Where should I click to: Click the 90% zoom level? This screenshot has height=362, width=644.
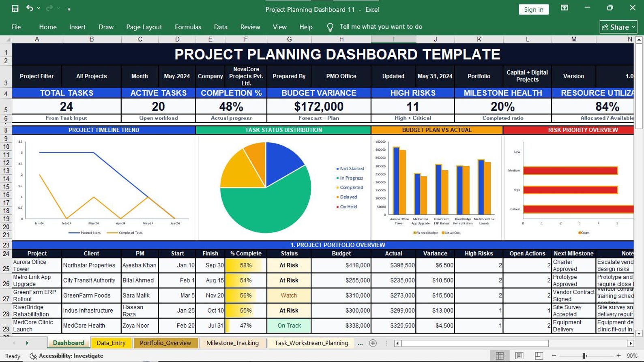632,356
